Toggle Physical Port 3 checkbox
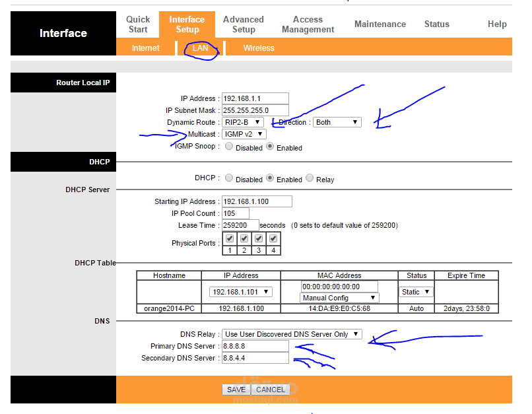Image resolution: width=532 pixels, height=414 pixels. click(259, 238)
